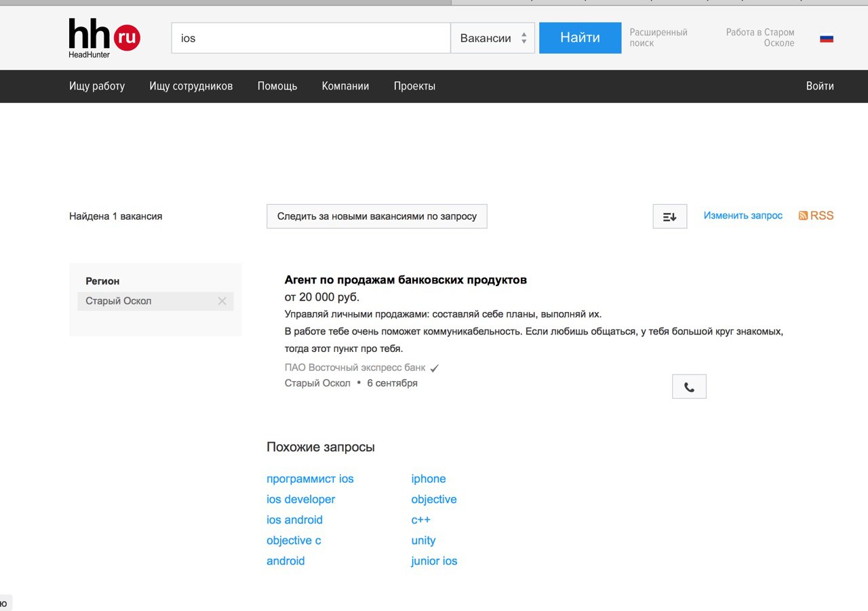The image size is (868, 611).
Task: Click the Изменить запрос link
Action: (x=743, y=216)
